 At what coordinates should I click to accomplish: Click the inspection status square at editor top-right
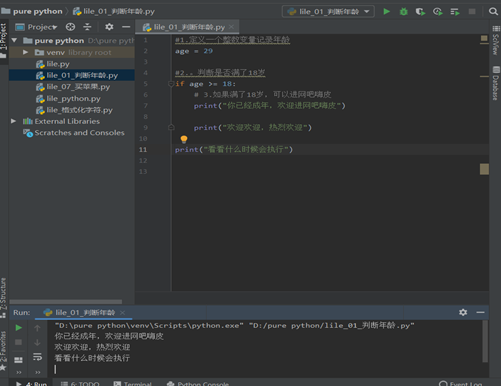tap(484, 39)
